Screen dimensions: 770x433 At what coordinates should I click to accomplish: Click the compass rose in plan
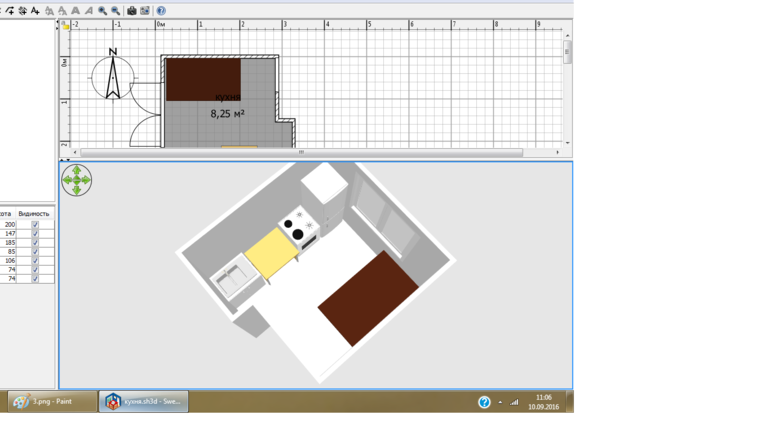pyautogui.click(x=113, y=77)
